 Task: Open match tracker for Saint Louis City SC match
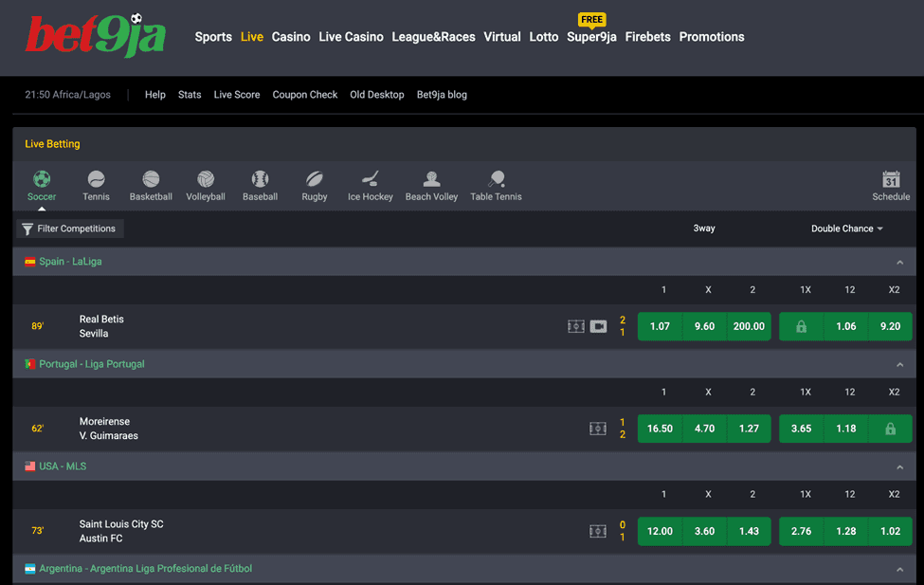pos(598,531)
